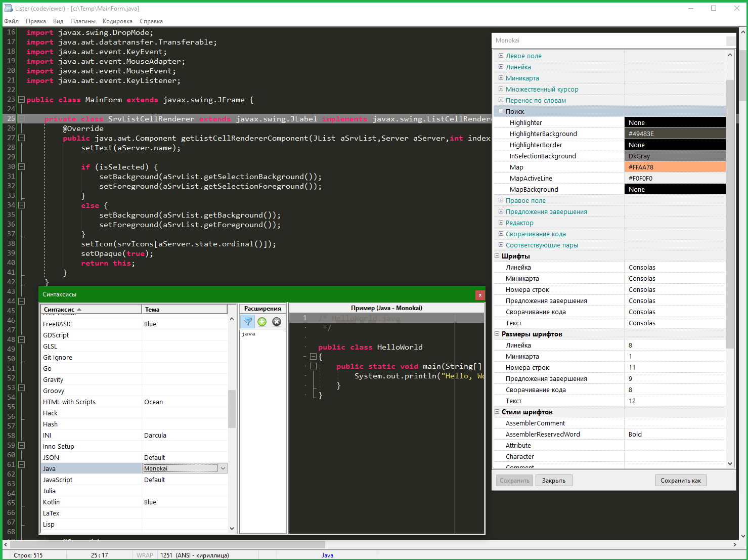This screenshot has height=560, width=748.
Task: Open the Кодировка menu
Action: coord(117,21)
